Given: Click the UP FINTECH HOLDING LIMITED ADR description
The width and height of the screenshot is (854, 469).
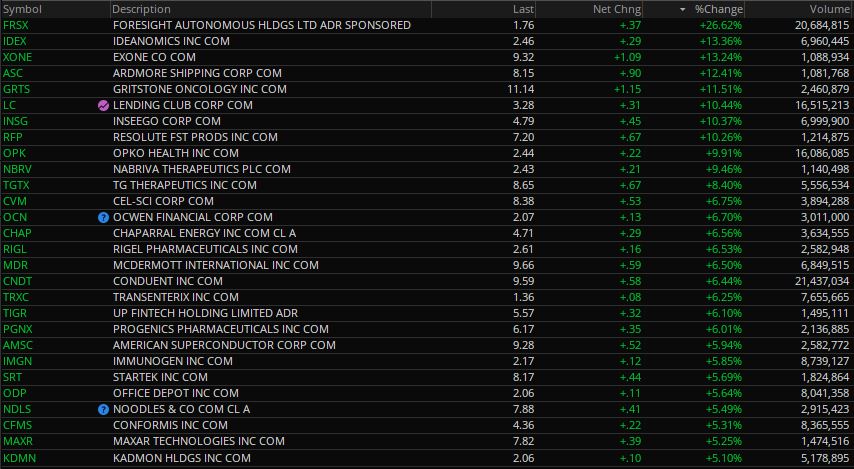Looking at the screenshot, I should point(205,313).
